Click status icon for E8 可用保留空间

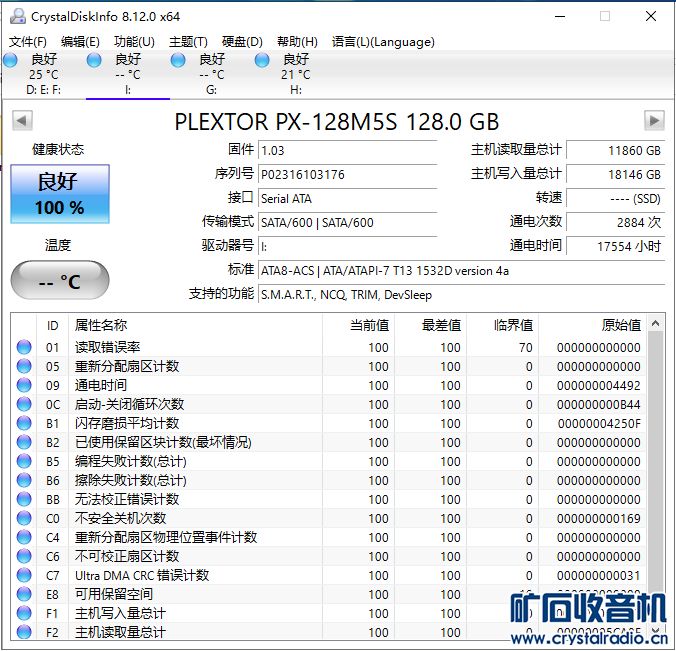tap(24, 594)
